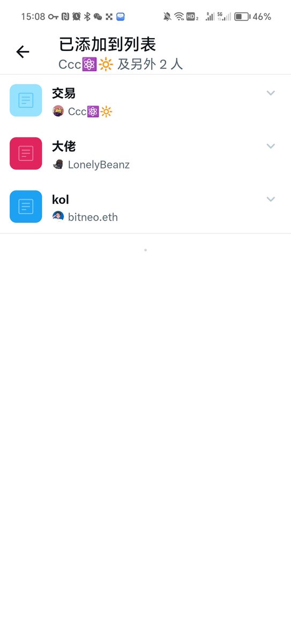Expand the kol list chevron
This screenshot has width=291, height=644.
(x=271, y=199)
